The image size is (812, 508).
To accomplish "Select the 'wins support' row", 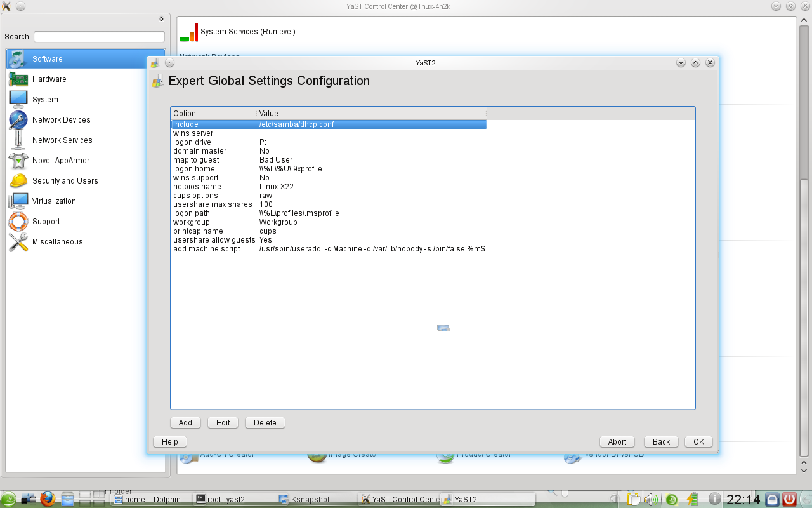I will [x=329, y=178].
